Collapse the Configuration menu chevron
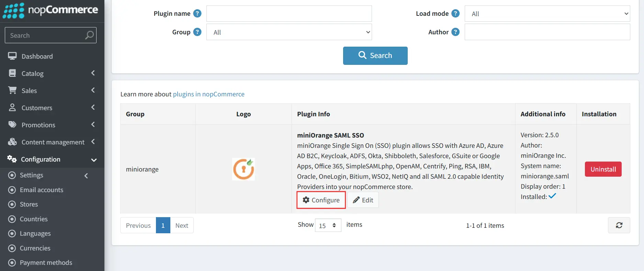This screenshot has height=271, width=644. coord(94,160)
